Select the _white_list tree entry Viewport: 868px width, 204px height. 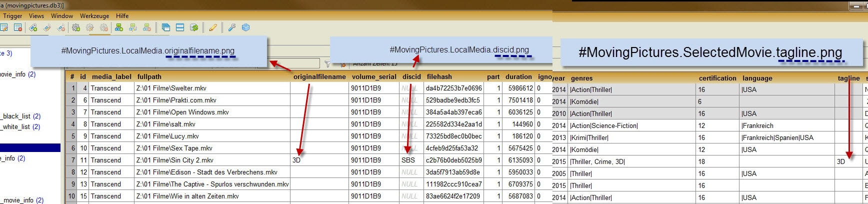(x=17, y=126)
